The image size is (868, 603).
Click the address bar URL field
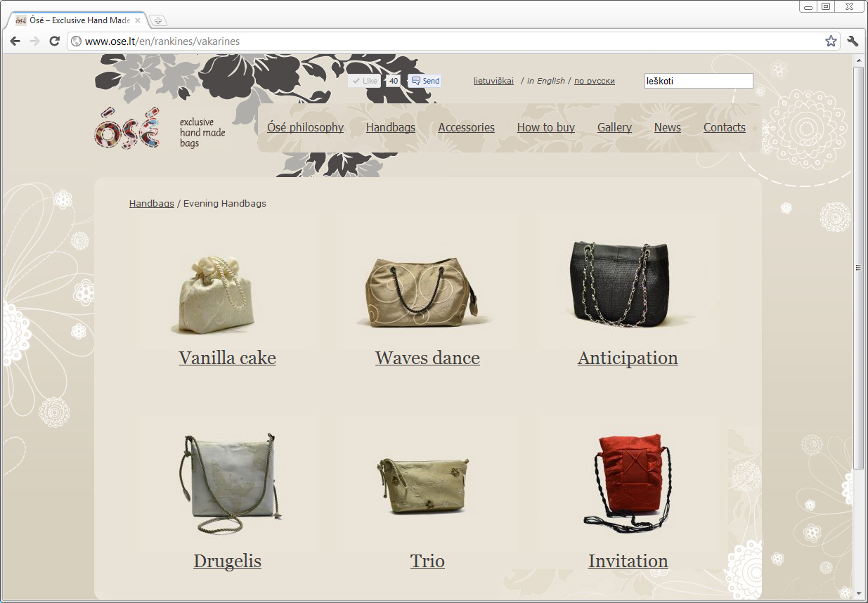(x=450, y=41)
